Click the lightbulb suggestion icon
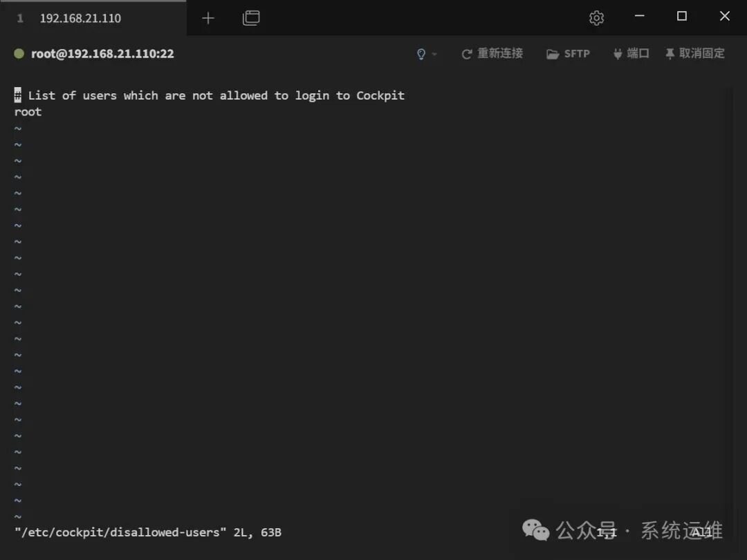Image resolution: width=747 pixels, height=560 pixels. click(x=421, y=53)
